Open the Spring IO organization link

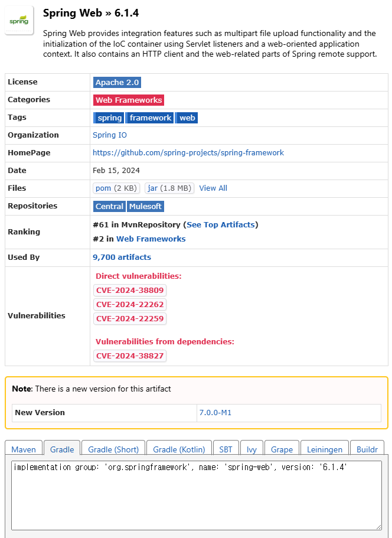(x=110, y=135)
